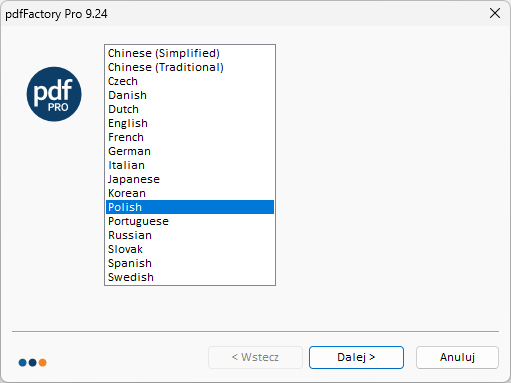Choose Russian as the language
The height and width of the screenshot is (383, 511).
190,235
